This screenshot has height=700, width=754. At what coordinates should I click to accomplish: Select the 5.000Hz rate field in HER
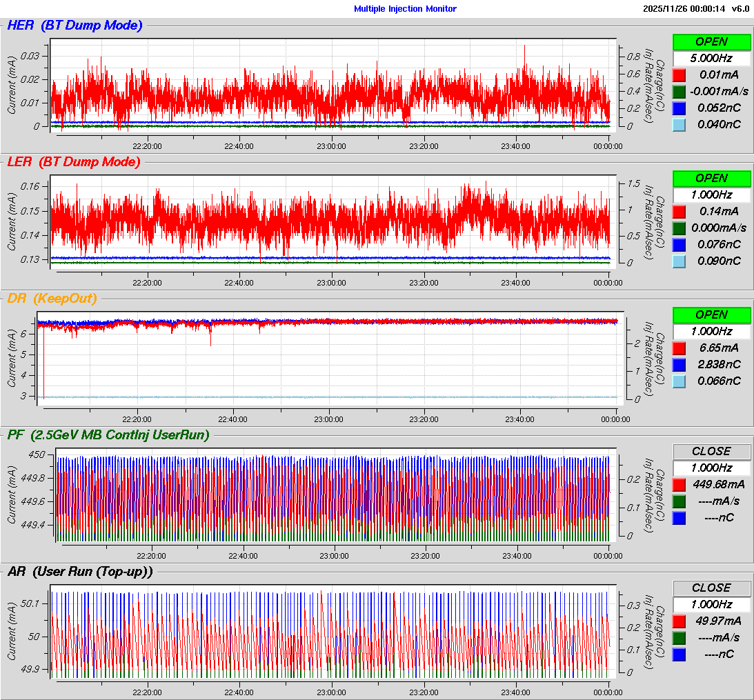(x=711, y=59)
